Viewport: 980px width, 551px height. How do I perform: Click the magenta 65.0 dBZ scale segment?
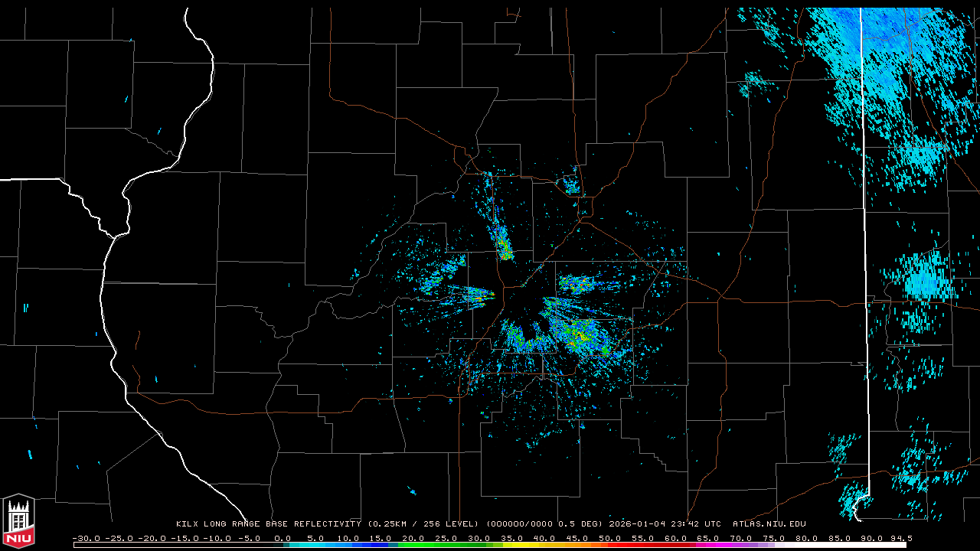click(x=708, y=545)
